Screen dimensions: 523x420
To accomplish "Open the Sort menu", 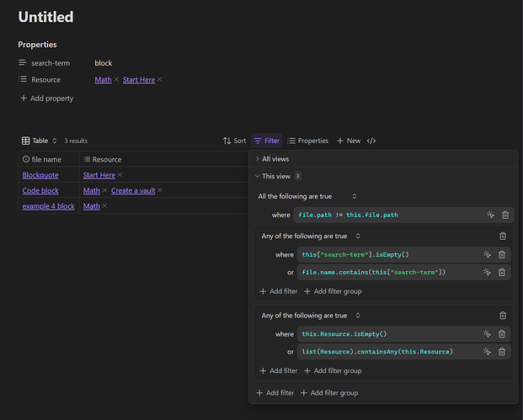I will tap(235, 141).
